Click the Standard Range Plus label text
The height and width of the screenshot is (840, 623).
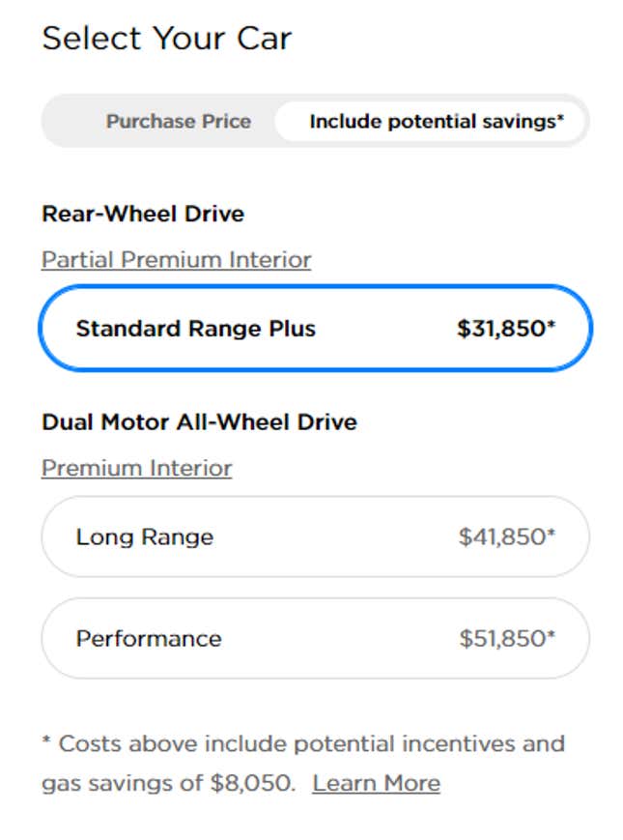(195, 329)
